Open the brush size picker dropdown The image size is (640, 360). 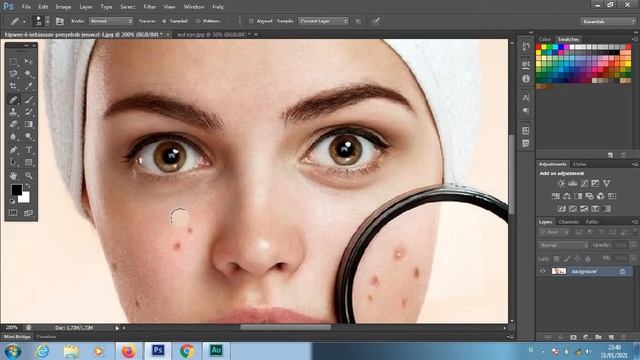pos(47,21)
